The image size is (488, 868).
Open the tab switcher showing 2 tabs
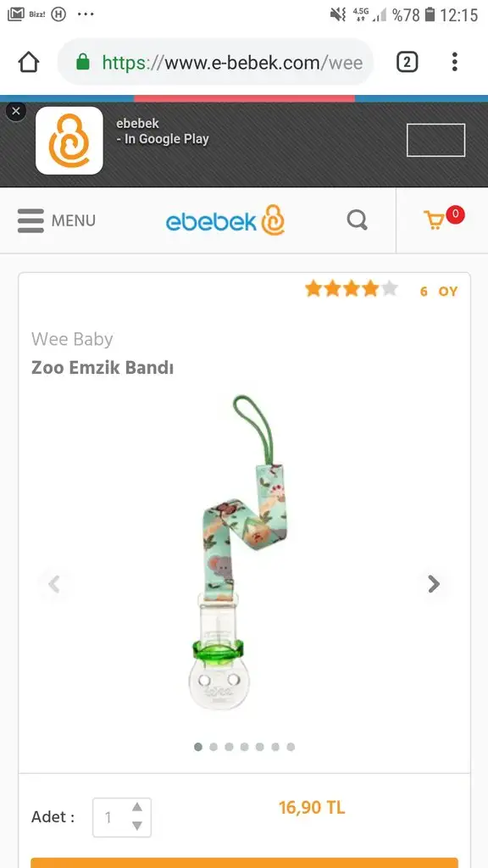(407, 62)
